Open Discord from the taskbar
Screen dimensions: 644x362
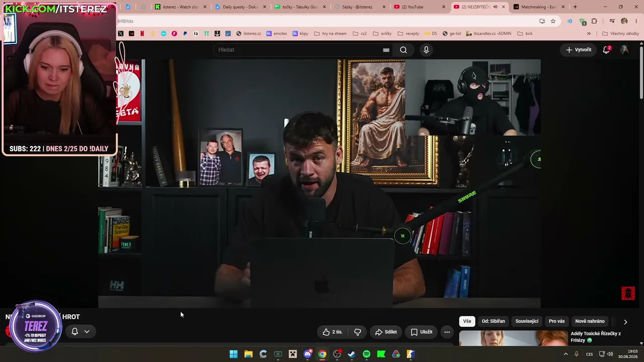point(307,354)
